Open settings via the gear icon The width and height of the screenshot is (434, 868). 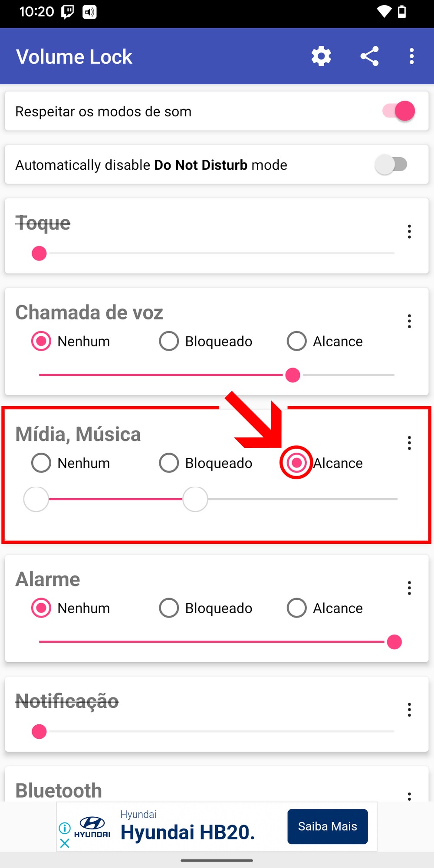click(321, 56)
